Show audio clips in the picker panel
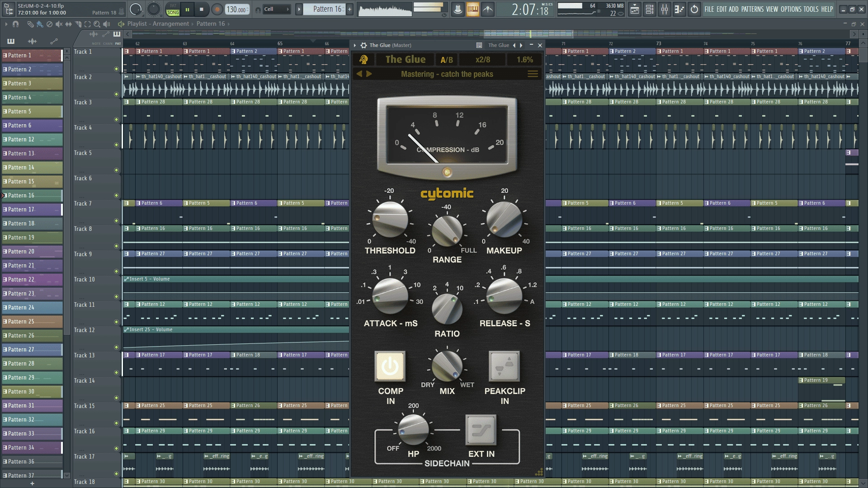This screenshot has width=868, height=488. (33, 42)
